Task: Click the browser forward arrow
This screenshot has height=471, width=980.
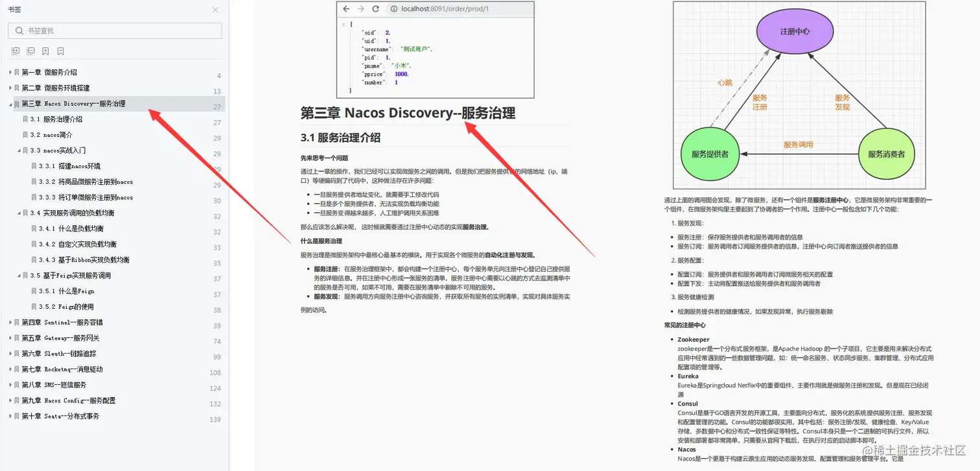Action: pos(361,9)
